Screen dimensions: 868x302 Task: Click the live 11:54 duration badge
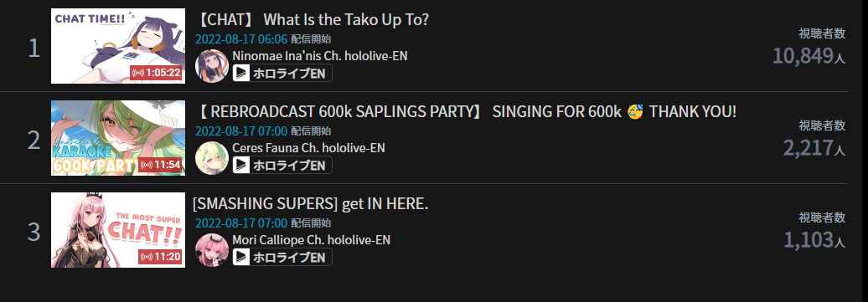[161, 165]
